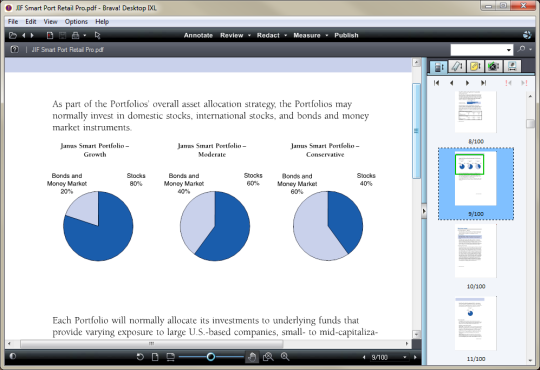Go to previous page in status bar
The image size is (540, 370).
pyautogui.click(x=364, y=357)
